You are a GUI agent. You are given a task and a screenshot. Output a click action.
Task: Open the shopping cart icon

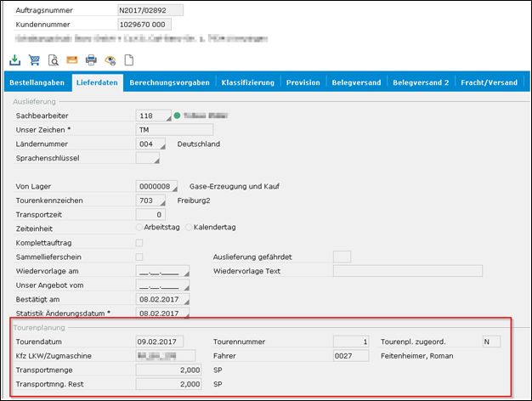coord(34,60)
